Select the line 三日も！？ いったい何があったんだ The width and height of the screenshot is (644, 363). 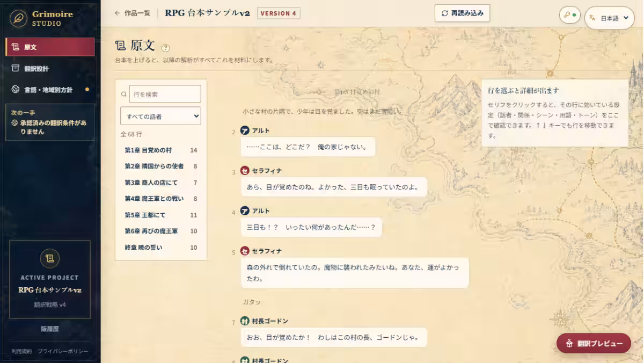(x=311, y=227)
